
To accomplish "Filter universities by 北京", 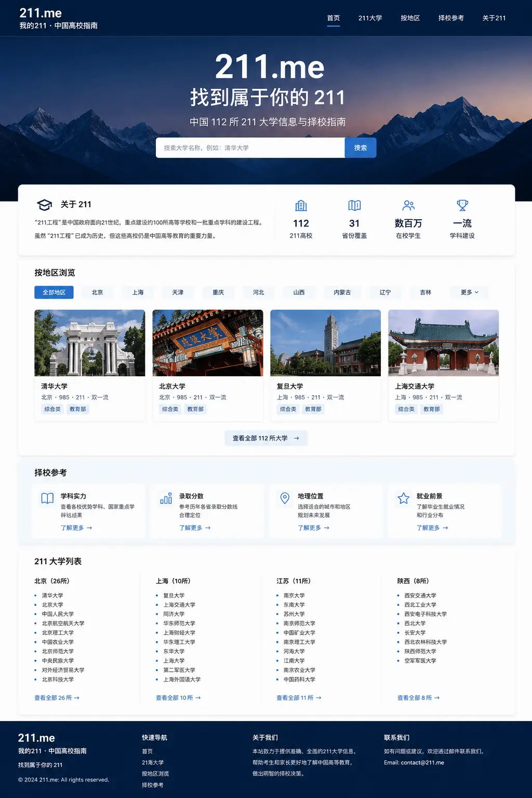I will coord(97,292).
